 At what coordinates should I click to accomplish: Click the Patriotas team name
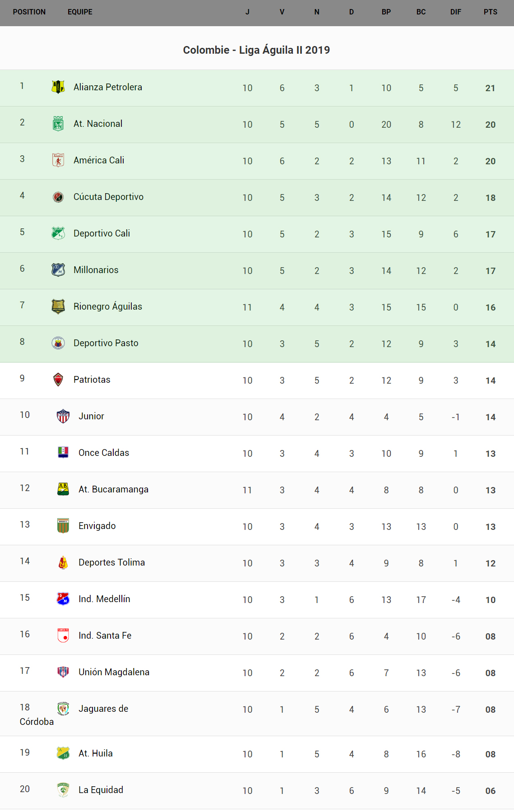point(92,380)
